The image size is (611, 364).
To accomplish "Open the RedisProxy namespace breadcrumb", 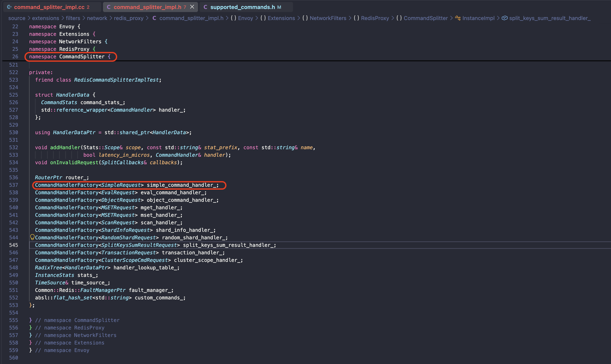I will click(x=375, y=18).
